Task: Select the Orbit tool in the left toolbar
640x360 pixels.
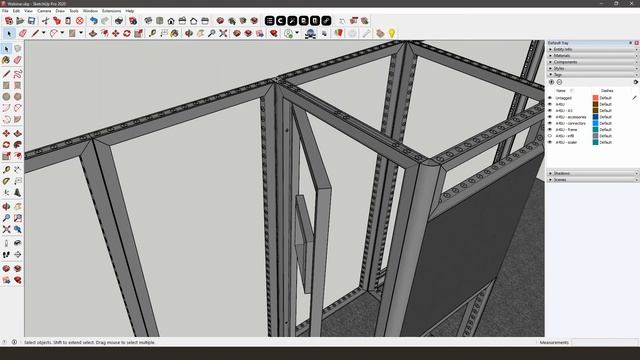Action: click(x=6, y=206)
